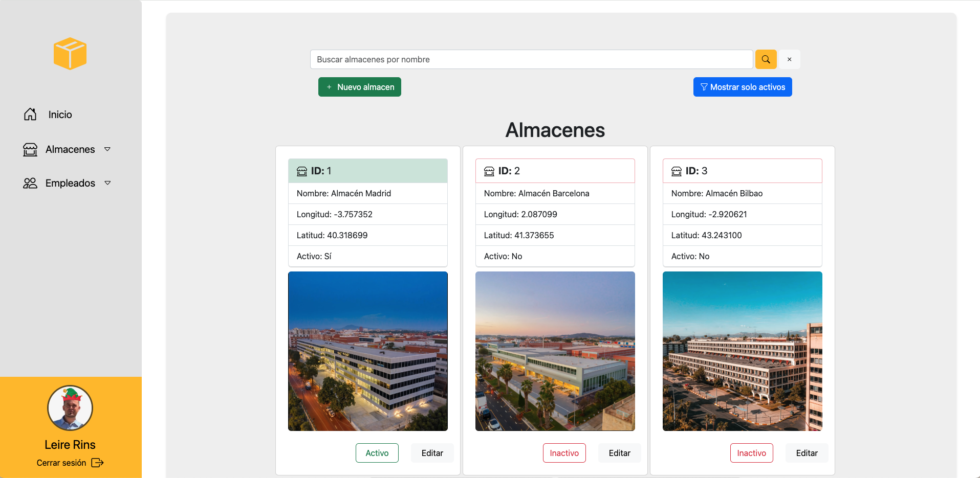Open the Almacén Barcelona building photo

coord(555,351)
